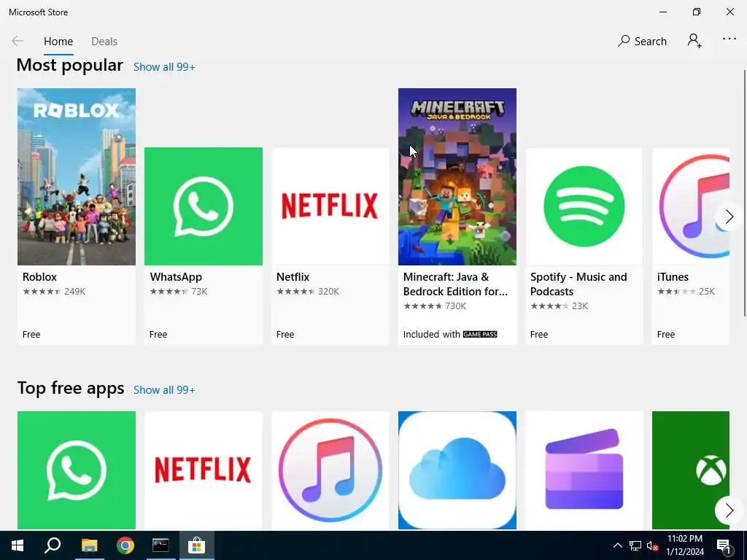Click the taskbar clock showing 11:02 PM
Viewport: 747px width, 560px height.
pos(684,545)
